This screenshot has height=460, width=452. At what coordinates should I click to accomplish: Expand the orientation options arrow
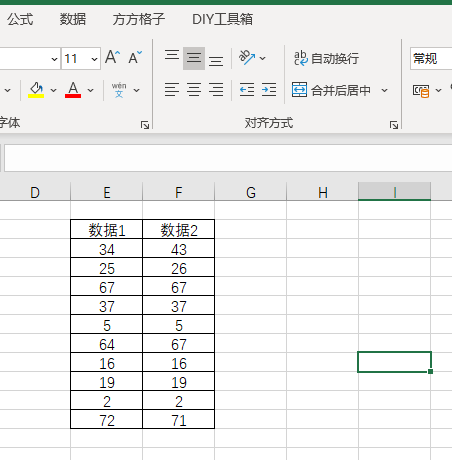pyautogui.click(x=263, y=58)
